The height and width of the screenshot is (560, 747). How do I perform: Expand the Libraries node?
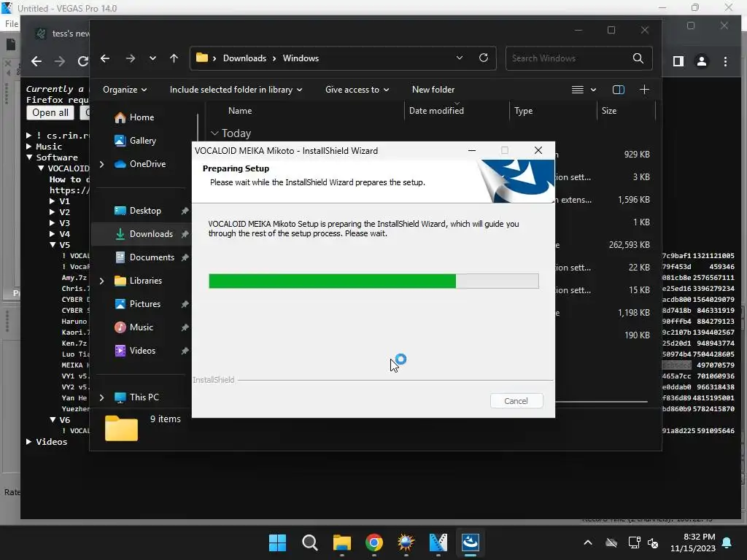coord(101,281)
